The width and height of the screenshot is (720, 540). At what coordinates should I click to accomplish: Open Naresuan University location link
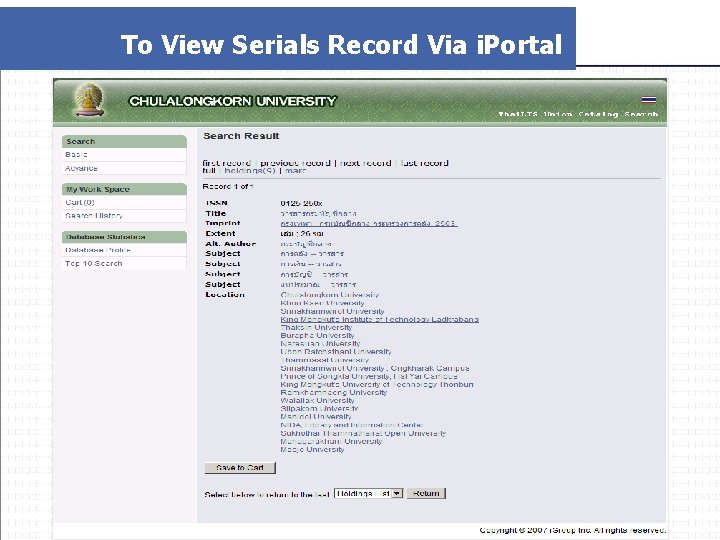321,343
